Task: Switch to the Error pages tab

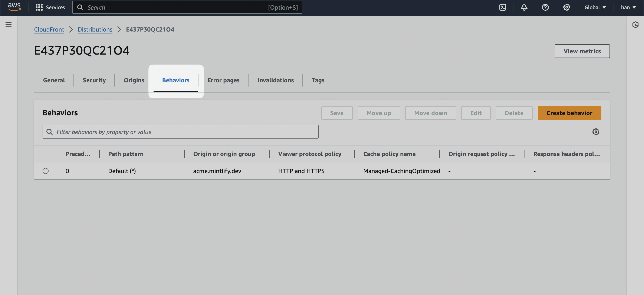Action: [223, 80]
